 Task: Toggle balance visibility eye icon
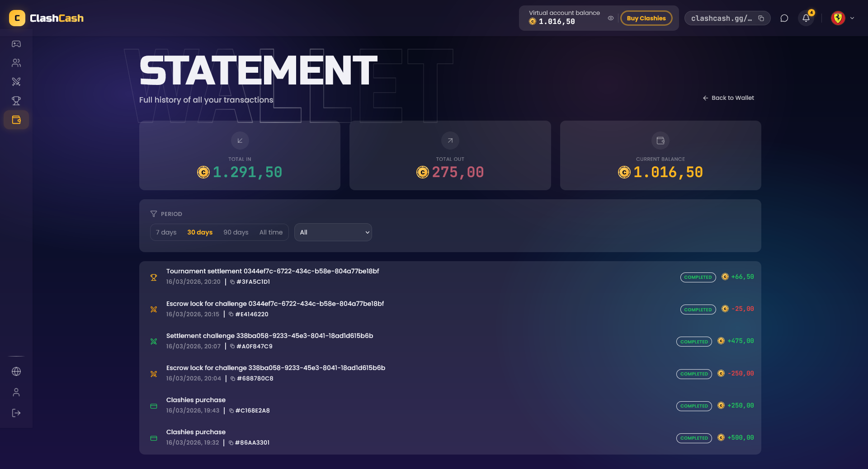pos(611,18)
